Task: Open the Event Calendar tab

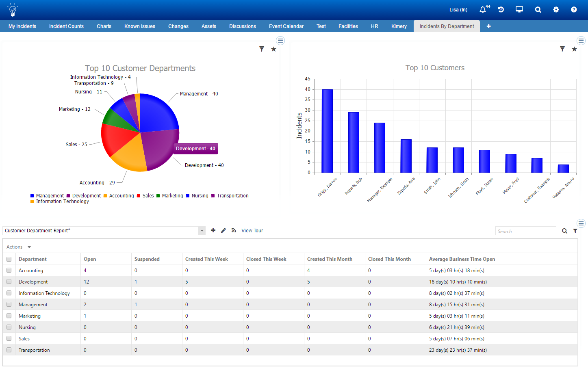Action: click(286, 26)
